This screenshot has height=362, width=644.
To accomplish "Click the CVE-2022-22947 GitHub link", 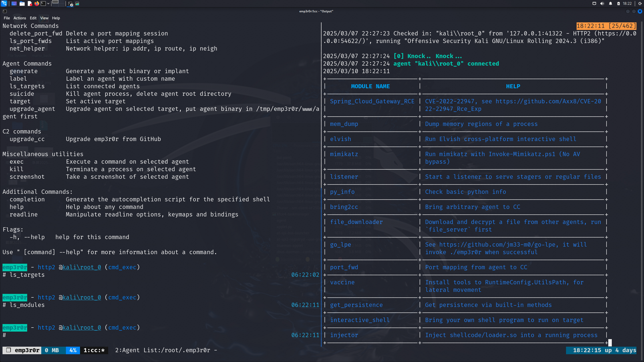I will 548,101.
